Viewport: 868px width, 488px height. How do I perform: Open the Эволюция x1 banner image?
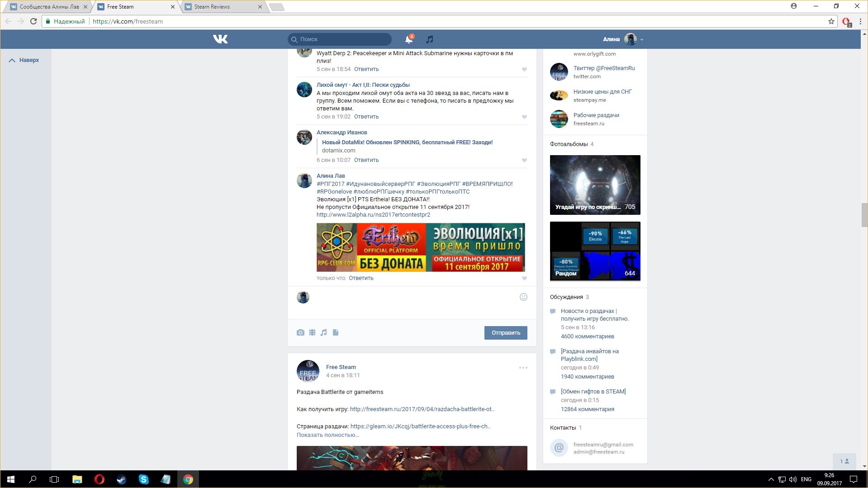421,247
